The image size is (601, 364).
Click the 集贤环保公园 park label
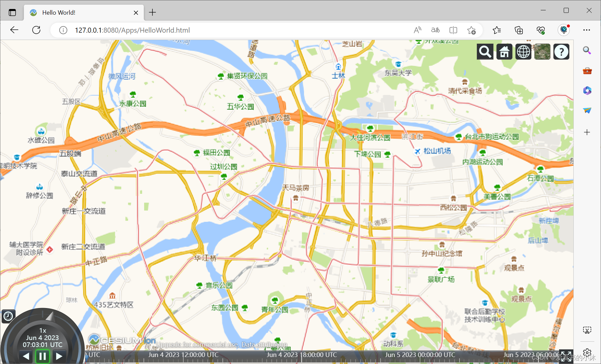[247, 76]
